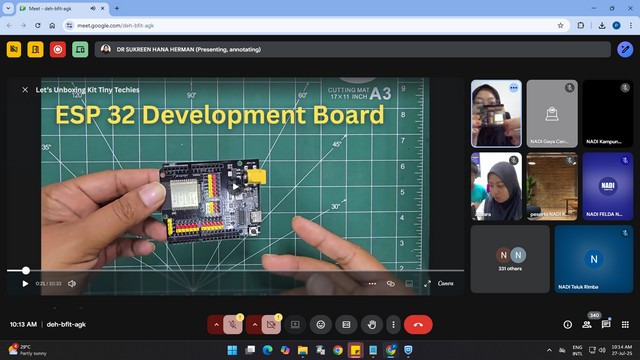Open the 331 others participant tile
The image size is (640, 360).
click(x=510, y=259)
